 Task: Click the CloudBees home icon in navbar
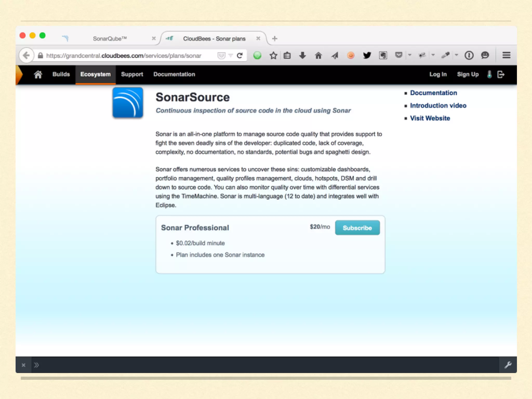[x=38, y=75]
